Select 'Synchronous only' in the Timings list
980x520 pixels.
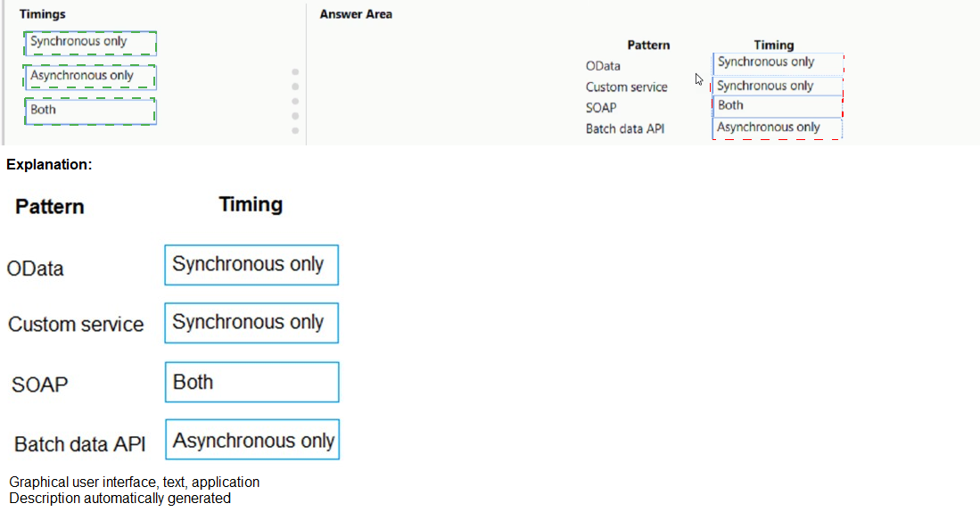pos(92,43)
